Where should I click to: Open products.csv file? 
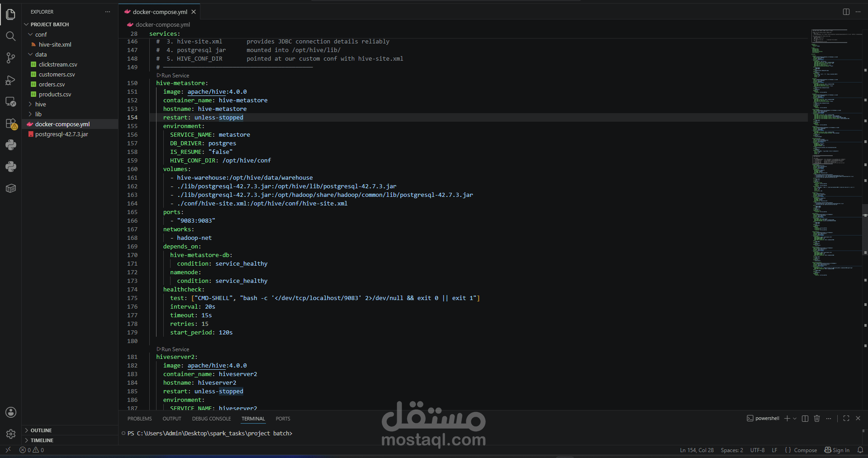70,94
